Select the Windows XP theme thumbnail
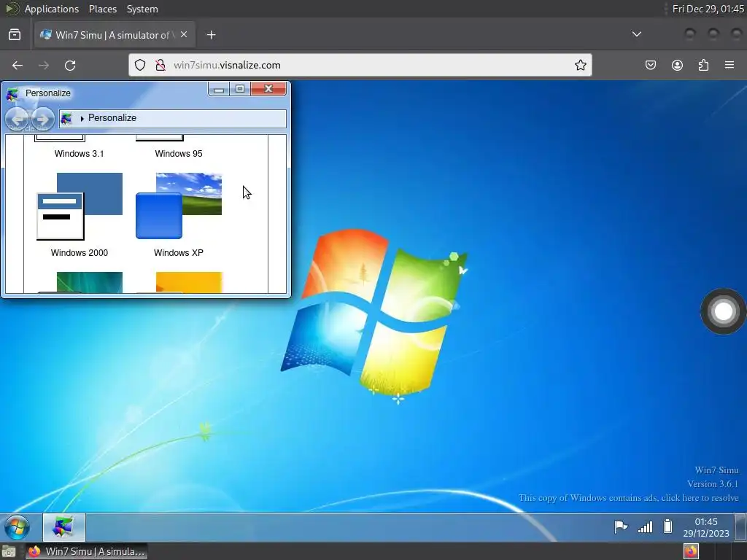The height and width of the screenshot is (560, 747). (179, 206)
